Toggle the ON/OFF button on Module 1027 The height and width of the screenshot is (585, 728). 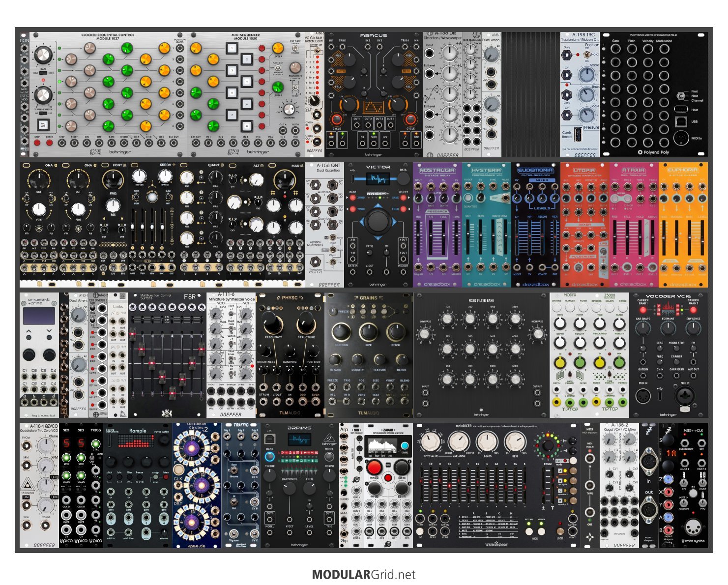43,124
